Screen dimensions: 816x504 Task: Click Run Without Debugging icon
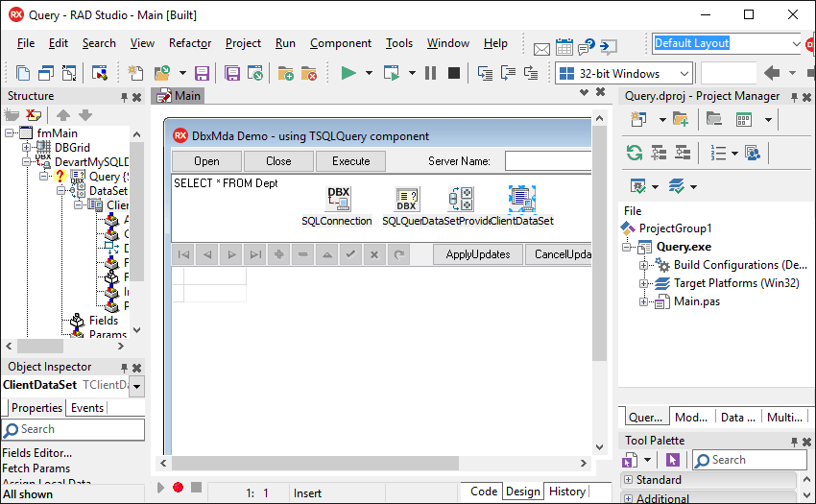(392, 73)
